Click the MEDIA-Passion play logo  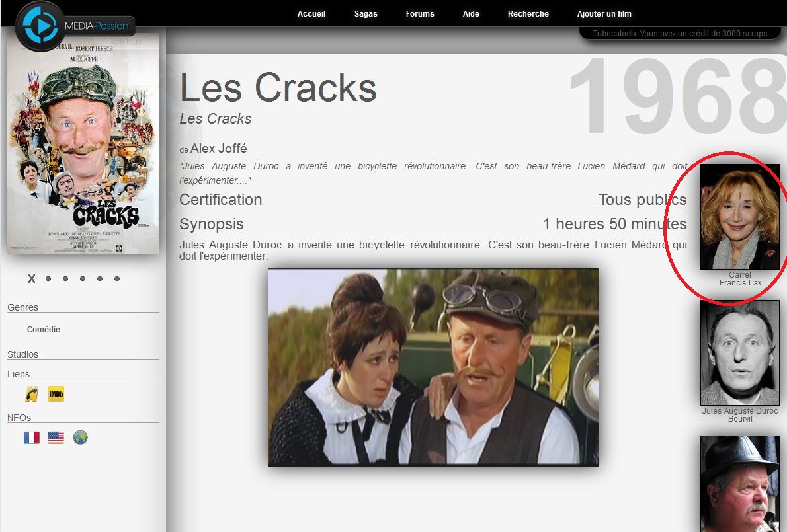point(40,26)
